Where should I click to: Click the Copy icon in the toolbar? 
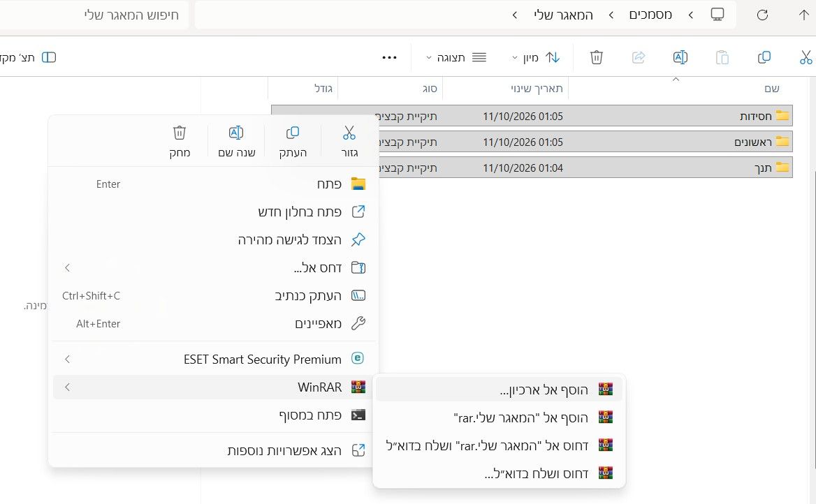[x=764, y=57]
